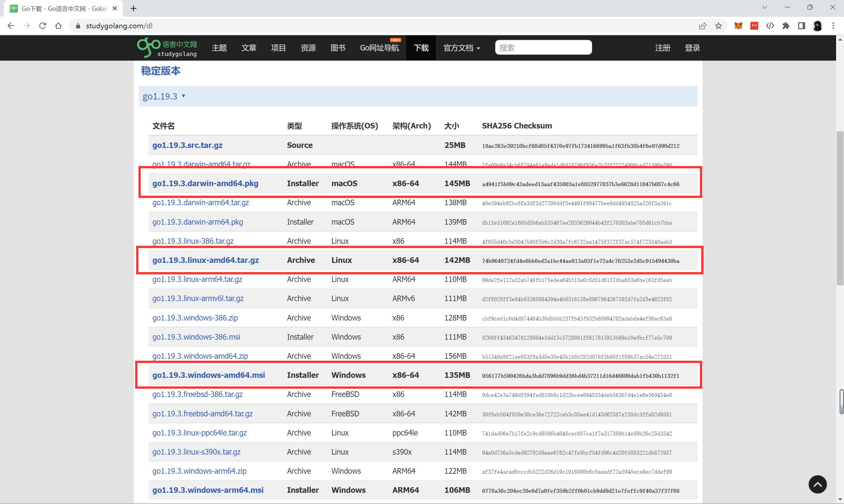The image size is (844, 504).
Task: Open 图书 in the navigation bar
Action: [338, 48]
